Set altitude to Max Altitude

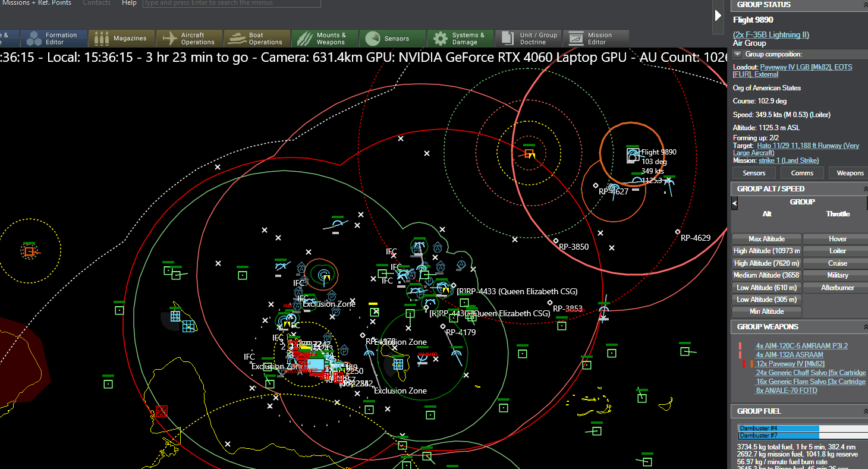pos(766,239)
